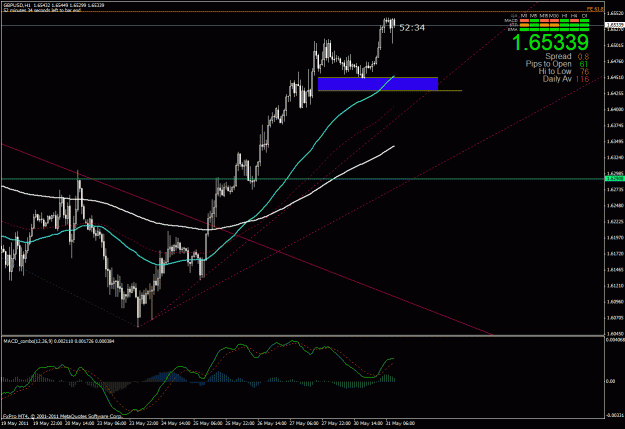Click the D1 timeframe column header

pyautogui.click(x=584, y=16)
